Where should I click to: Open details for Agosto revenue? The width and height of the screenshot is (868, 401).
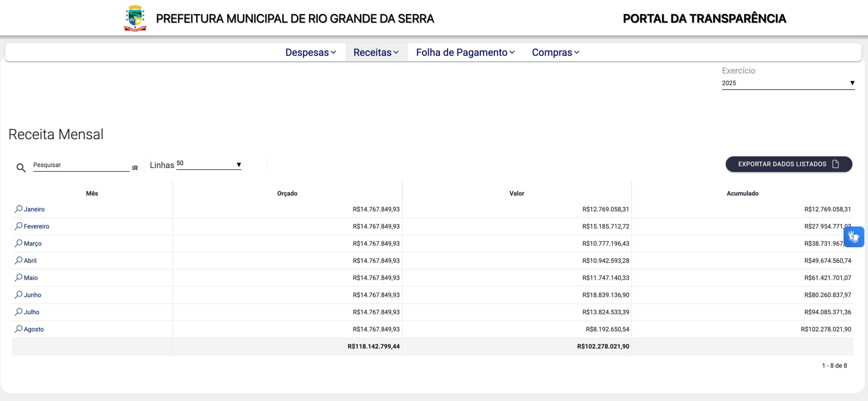click(x=34, y=329)
